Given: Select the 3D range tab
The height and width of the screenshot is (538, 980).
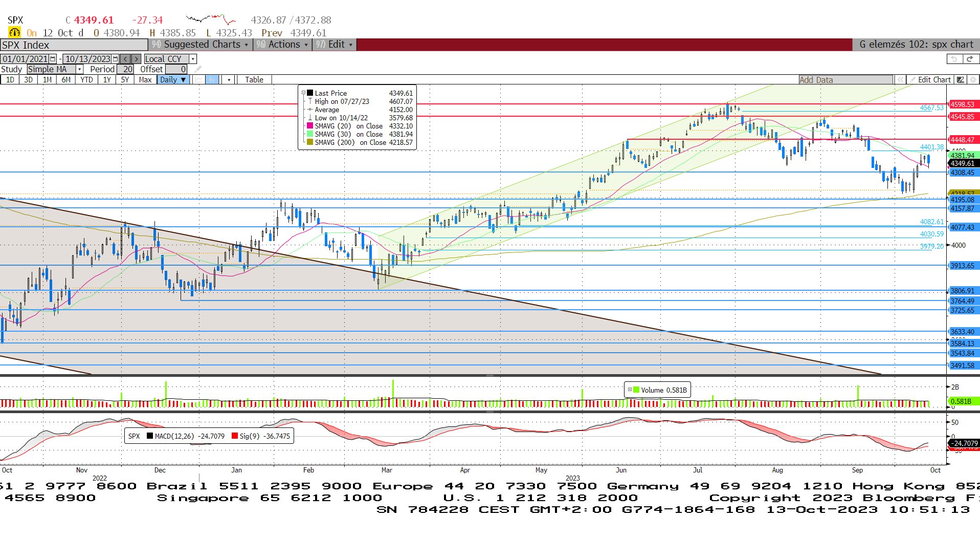Looking at the screenshot, I should coord(29,79).
